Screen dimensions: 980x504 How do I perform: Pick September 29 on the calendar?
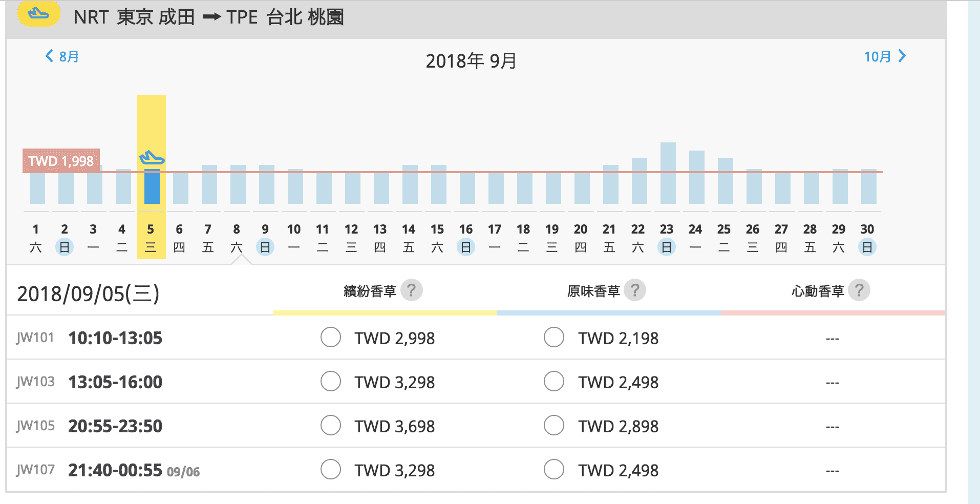tap(839, 238)
